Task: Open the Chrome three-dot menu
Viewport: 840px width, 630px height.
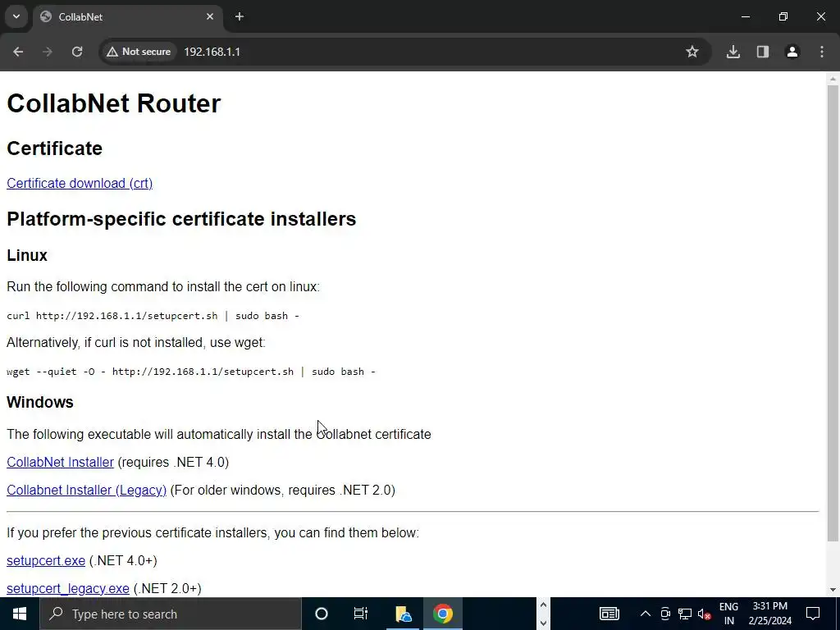Action: [822, 52]
